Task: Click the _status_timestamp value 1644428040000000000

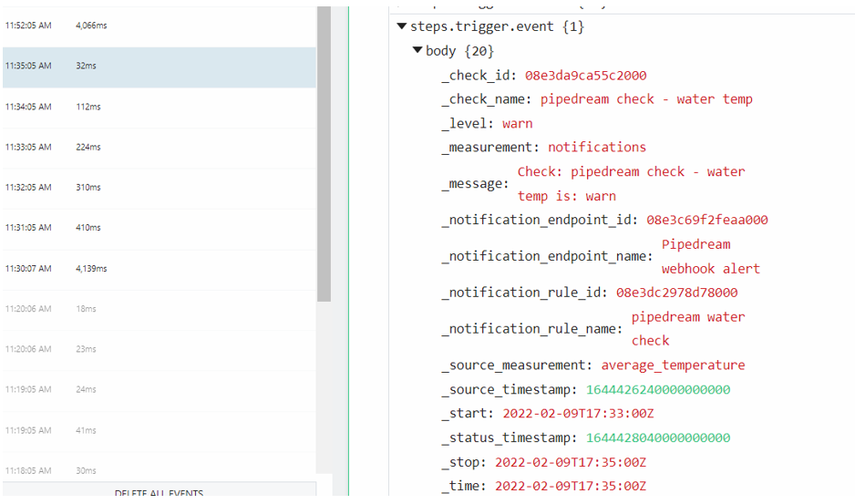Action: [x=658, y=438]
